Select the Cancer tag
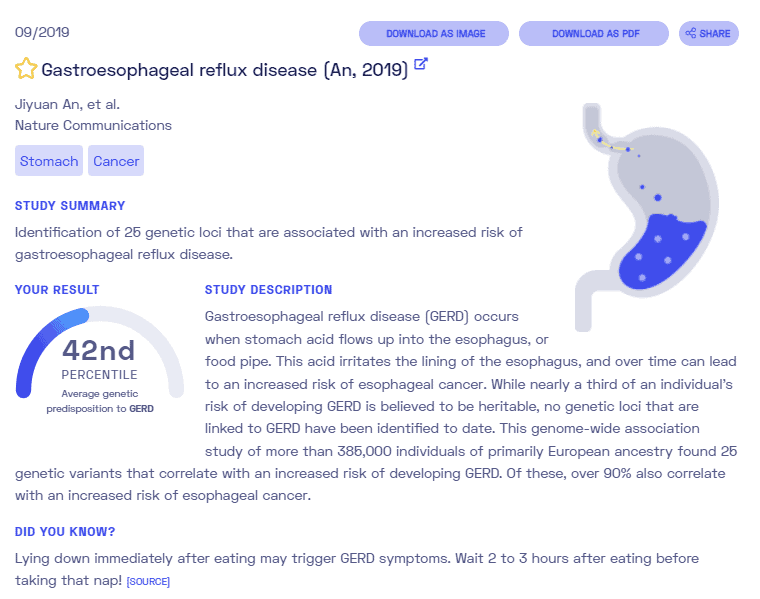 click(116, 160)
